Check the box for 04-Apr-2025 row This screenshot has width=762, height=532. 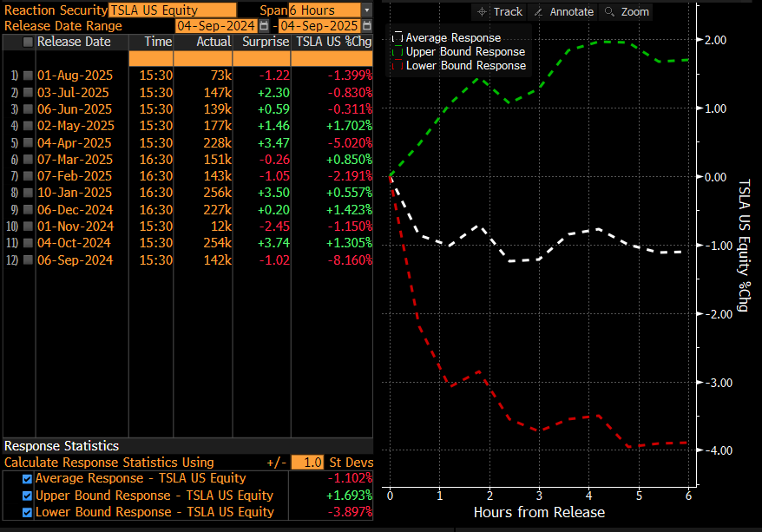(x=28, y=143)
